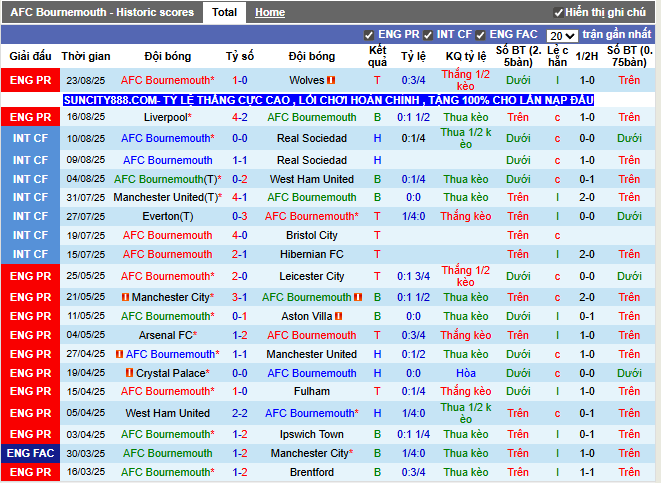Image resolution: width=661 pixels, height=483 pixels.
Task: Click the red card icon beside Wolves
Action: click(x=331, y=80)
